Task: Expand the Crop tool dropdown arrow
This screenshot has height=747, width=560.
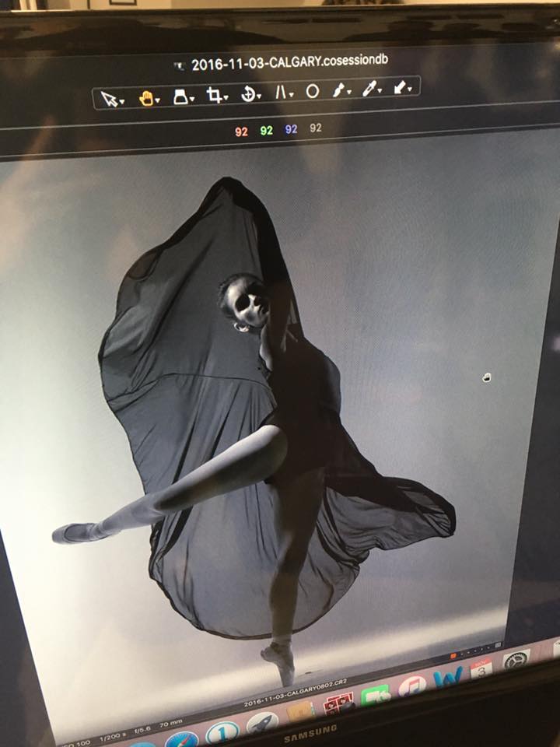Action: [226, 98]
